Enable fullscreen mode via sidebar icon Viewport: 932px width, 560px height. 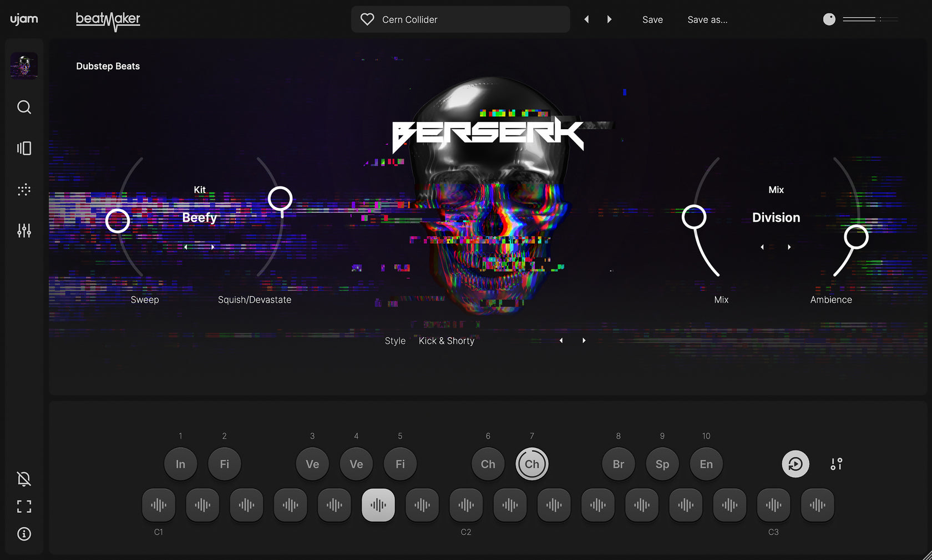(x=24, y=507)
